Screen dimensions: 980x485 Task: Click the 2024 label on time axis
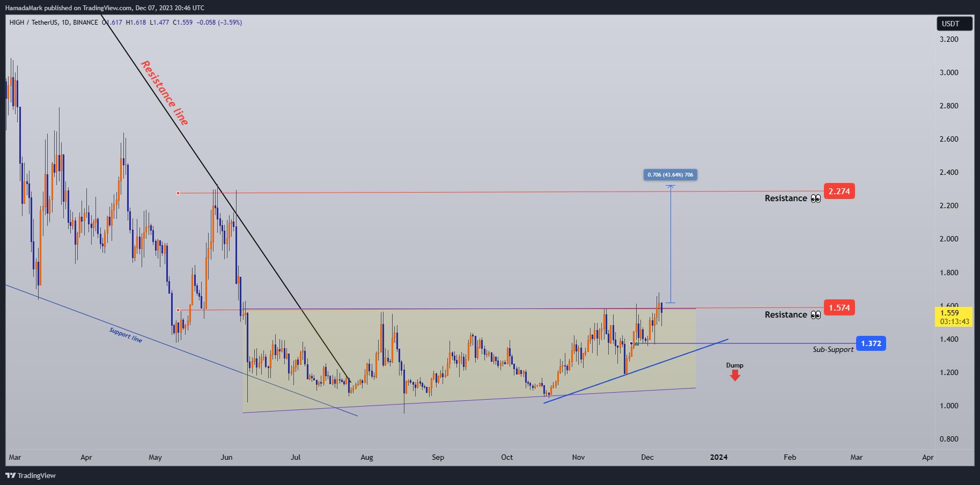[719, 457]
